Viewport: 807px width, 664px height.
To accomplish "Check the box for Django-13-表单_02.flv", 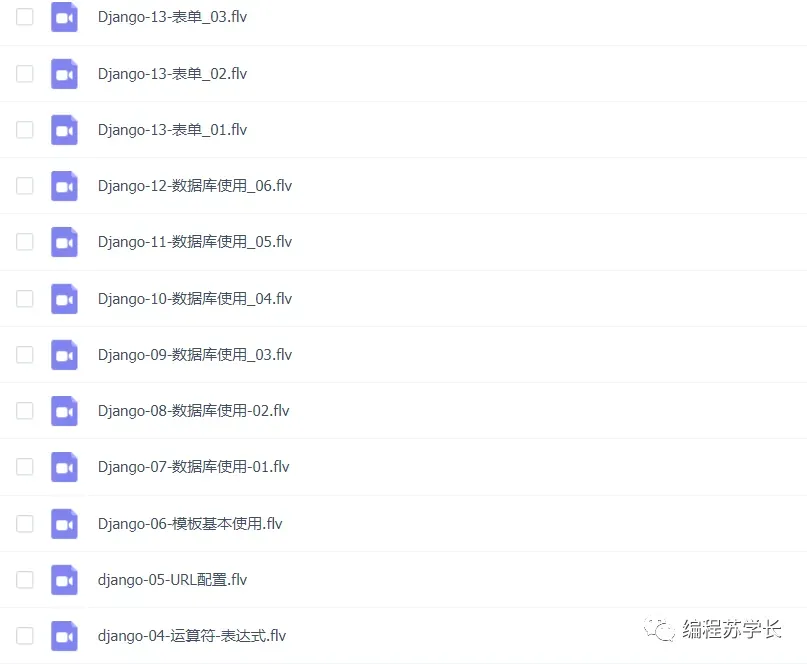I will 25,74.
